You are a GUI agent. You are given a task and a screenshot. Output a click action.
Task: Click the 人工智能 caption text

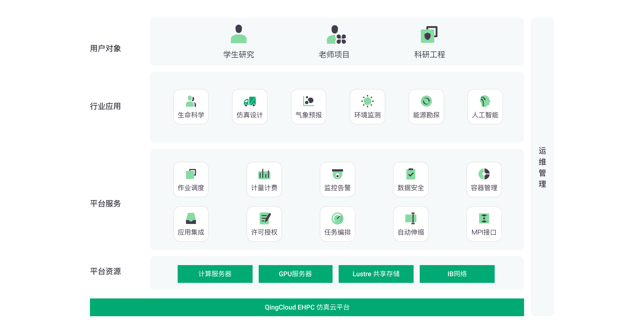(x=485, y=115)
